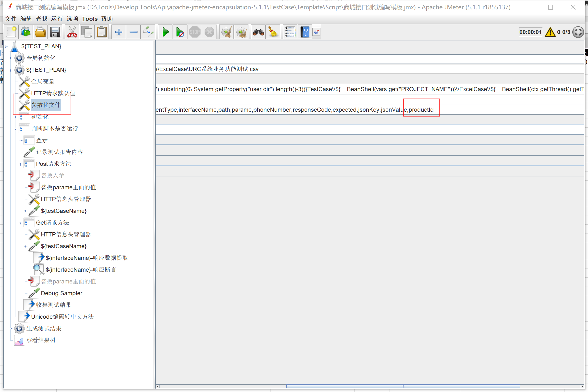Click the Clear results broom icon
Viewport: 588px width, 392px height.
point(226,32)
